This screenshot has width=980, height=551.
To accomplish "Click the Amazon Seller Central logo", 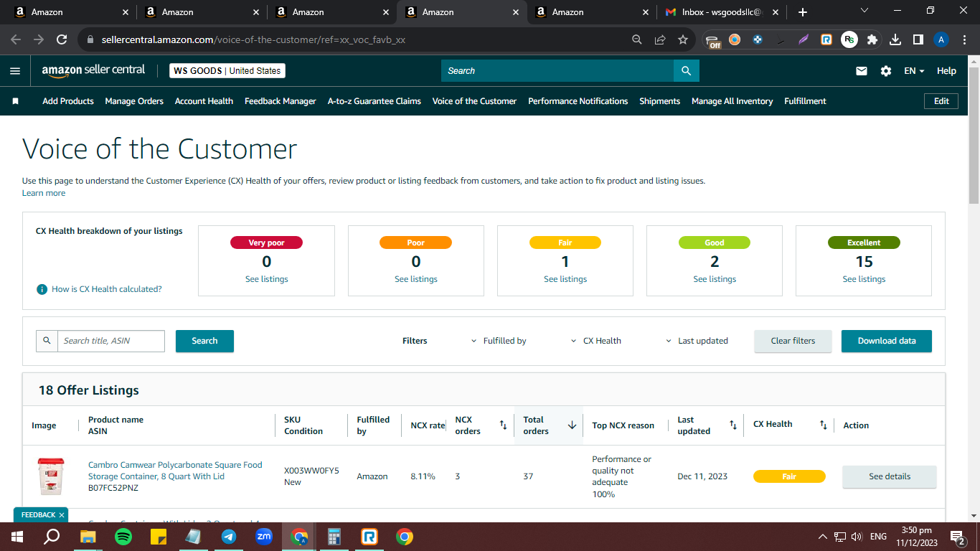I will 93,70.
